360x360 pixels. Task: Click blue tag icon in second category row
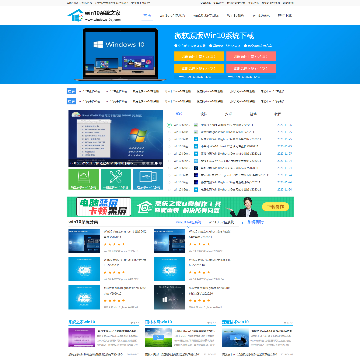(x=71, y=101)
